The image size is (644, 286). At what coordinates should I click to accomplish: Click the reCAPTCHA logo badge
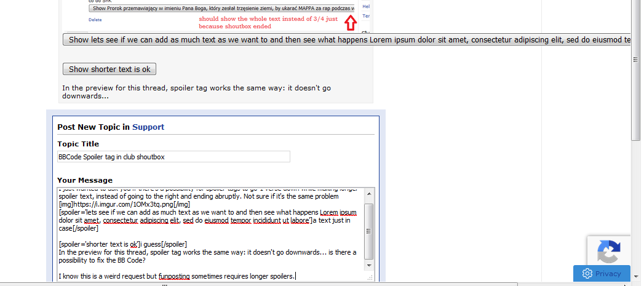point(609,252)
